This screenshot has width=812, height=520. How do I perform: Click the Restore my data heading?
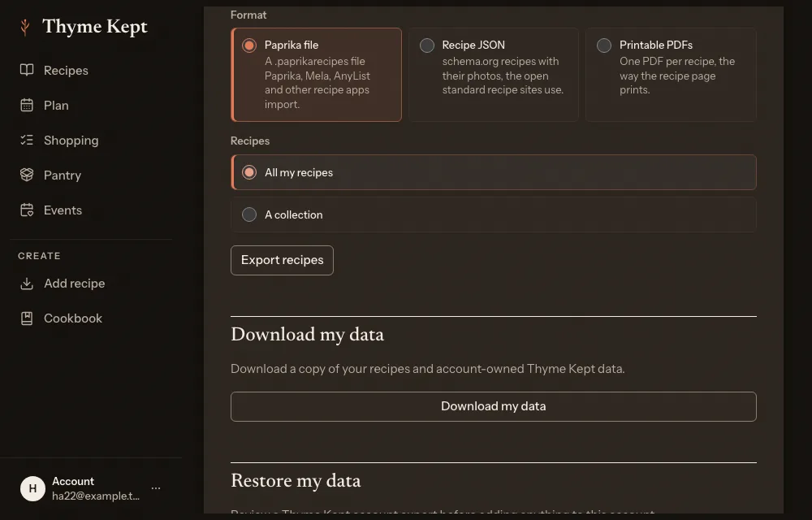point(296,481)
